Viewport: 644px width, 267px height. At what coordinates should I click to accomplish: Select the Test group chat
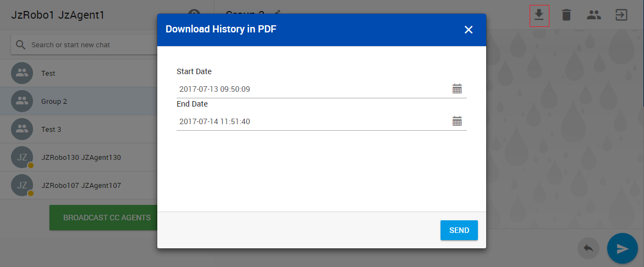77,73
